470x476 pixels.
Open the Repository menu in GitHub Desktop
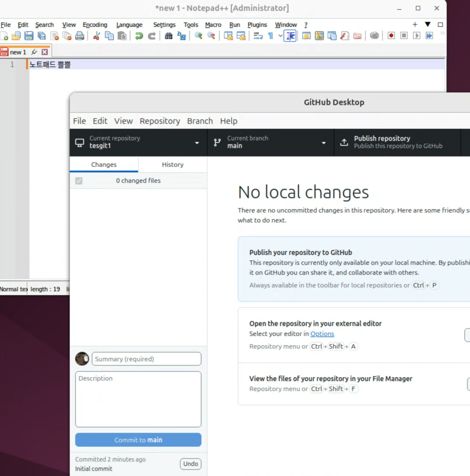(x=160, y=121)
